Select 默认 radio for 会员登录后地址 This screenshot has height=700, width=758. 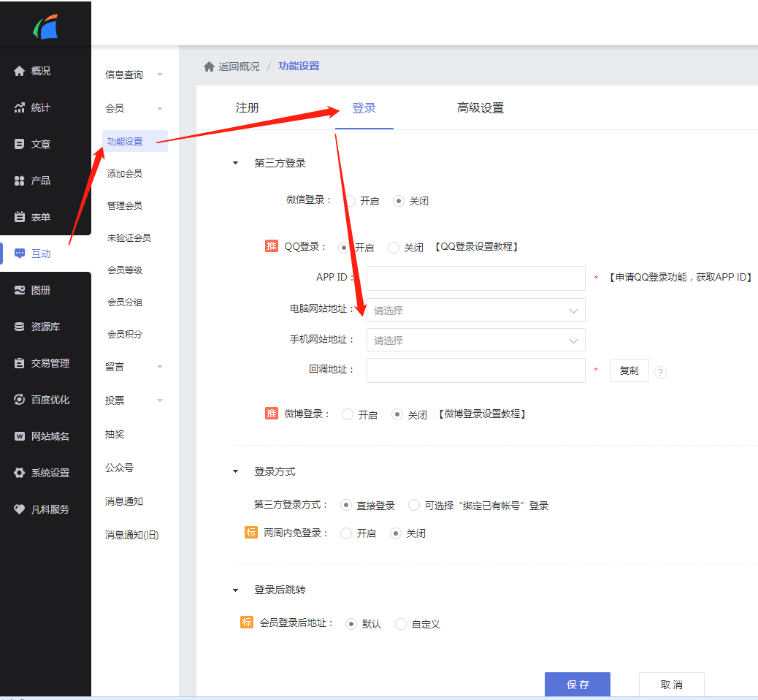(x=351, y=624)
